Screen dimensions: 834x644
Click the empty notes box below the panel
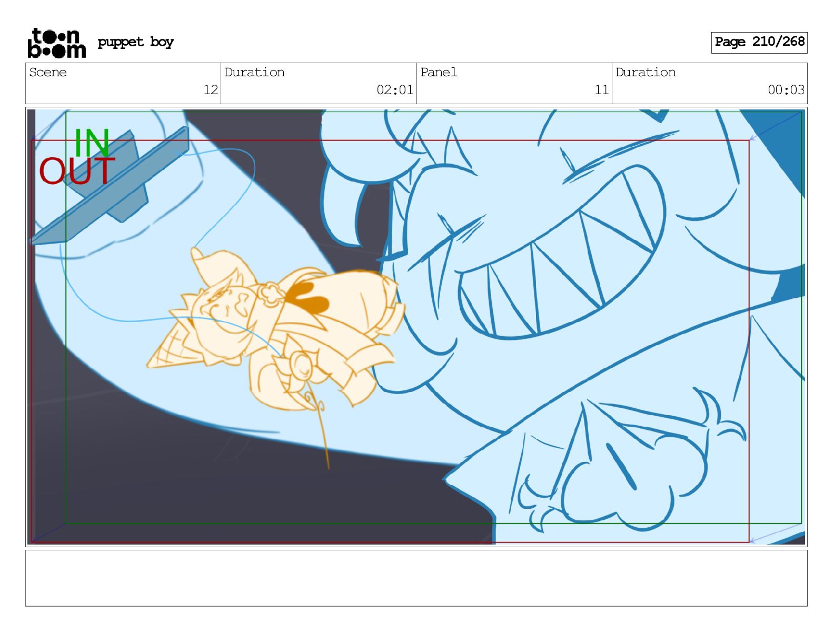(416, 578)
